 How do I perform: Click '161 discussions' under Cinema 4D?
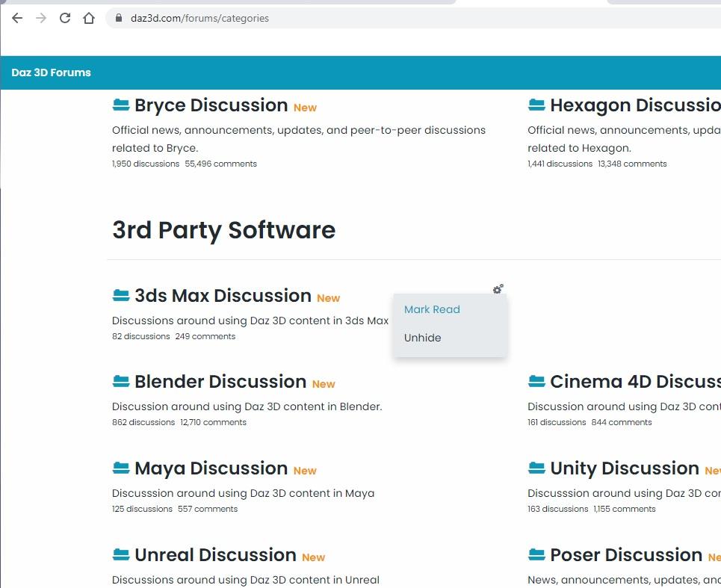(x=557, y=422)
